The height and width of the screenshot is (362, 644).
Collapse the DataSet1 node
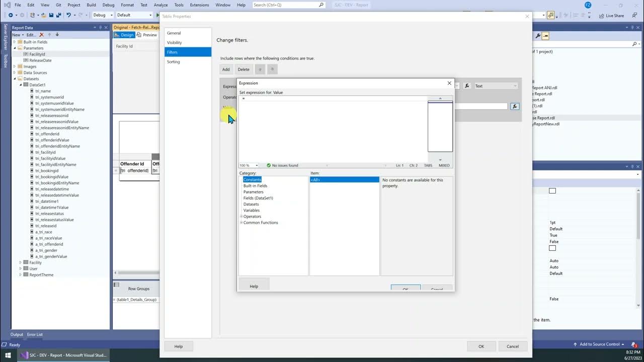21,85
